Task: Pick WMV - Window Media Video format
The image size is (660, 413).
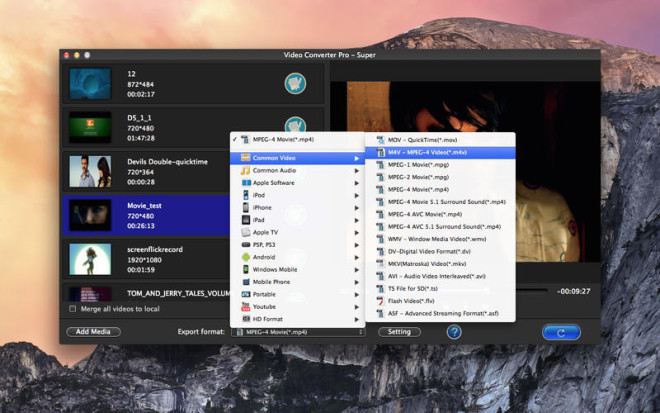Action: (x=436, y=239)
